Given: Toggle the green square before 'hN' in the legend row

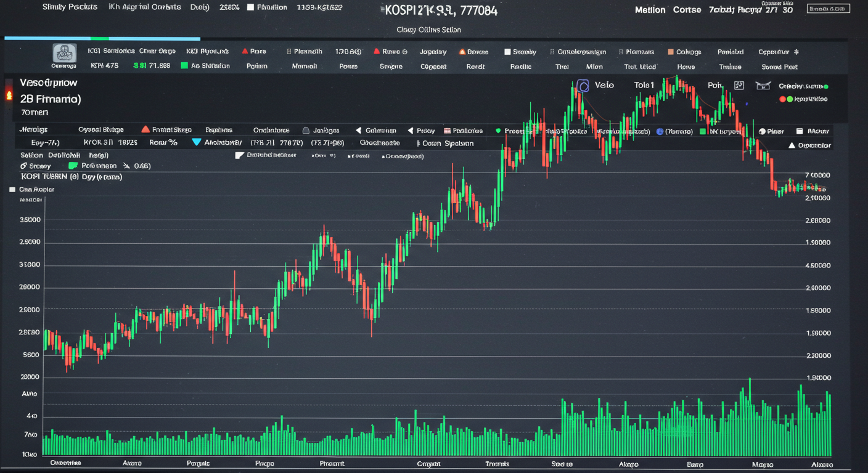Looking at the screenshot, I should coord(703,131).
